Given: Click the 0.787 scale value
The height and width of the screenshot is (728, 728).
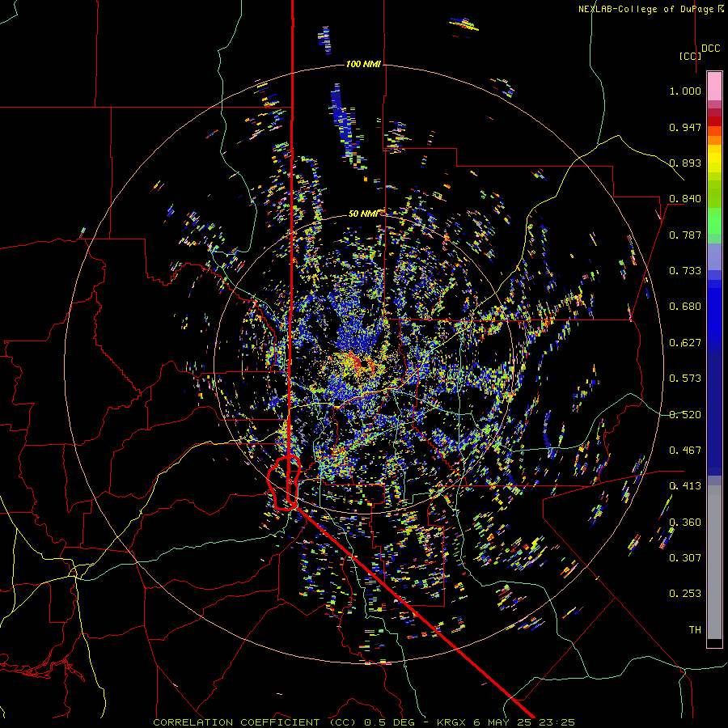Looking at the screenshot, I should pyautogui.click(x=685, y=235).
